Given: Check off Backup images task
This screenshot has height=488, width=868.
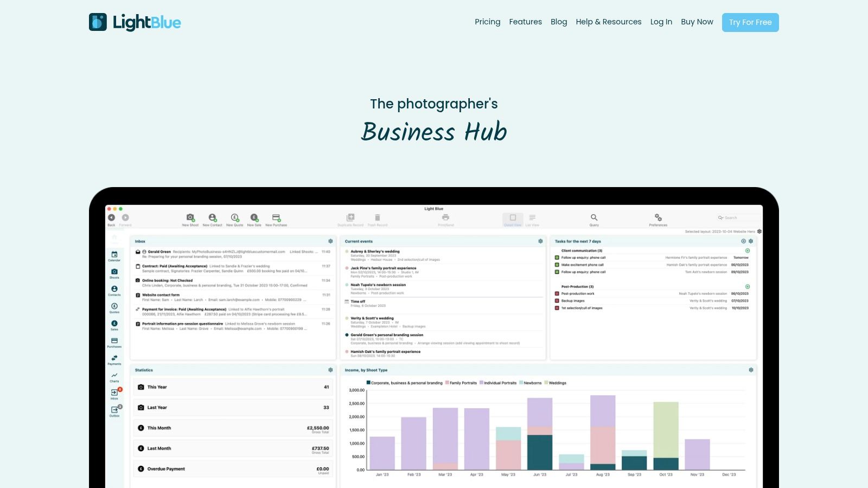Looking at the screenshot, I should 557,300.
